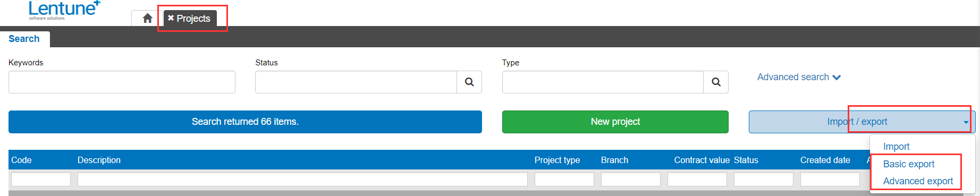Click the Code column filter box

pyautogui.click(x=41, y=179)
